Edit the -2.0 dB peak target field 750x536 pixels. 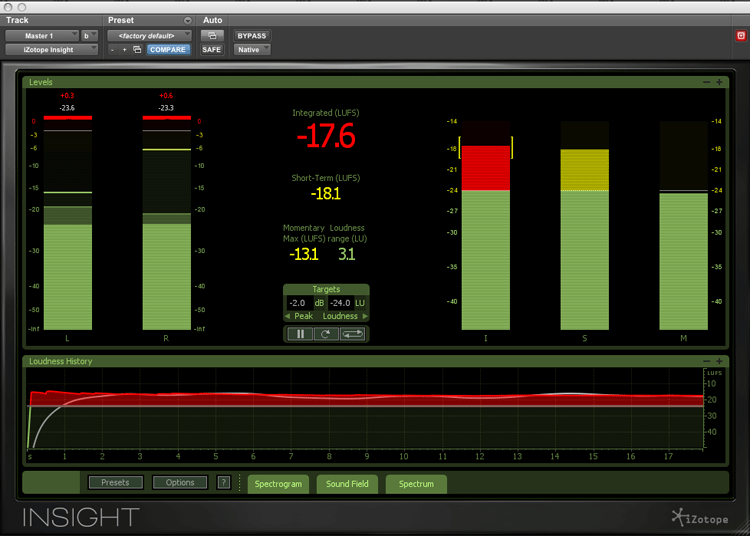pyautogui.click(x=298, y=303)
